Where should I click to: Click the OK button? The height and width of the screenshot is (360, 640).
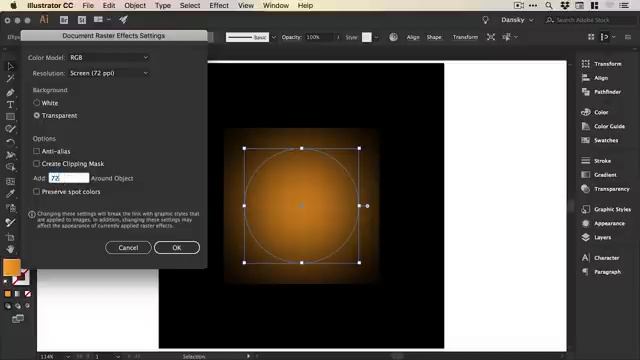coord(177,247)
